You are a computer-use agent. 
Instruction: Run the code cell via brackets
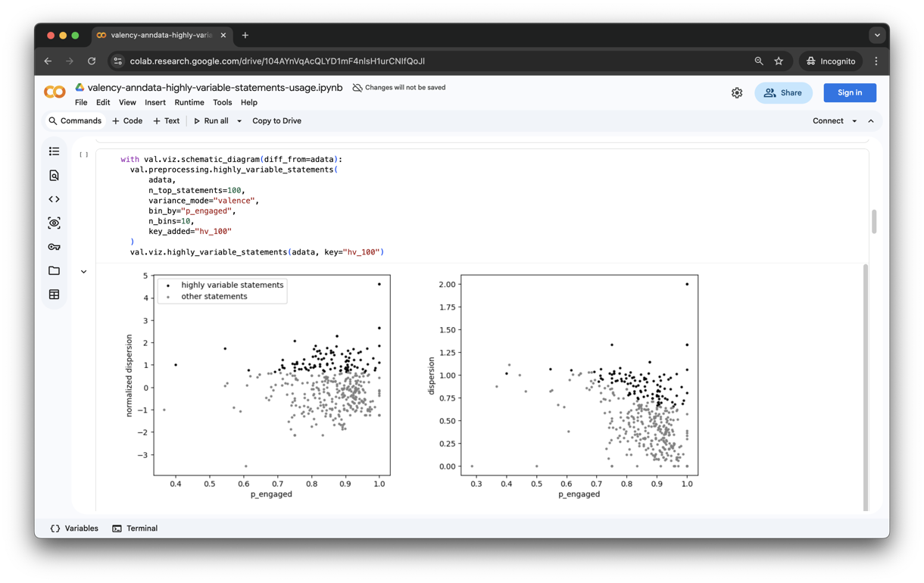[x=83, y=154]
